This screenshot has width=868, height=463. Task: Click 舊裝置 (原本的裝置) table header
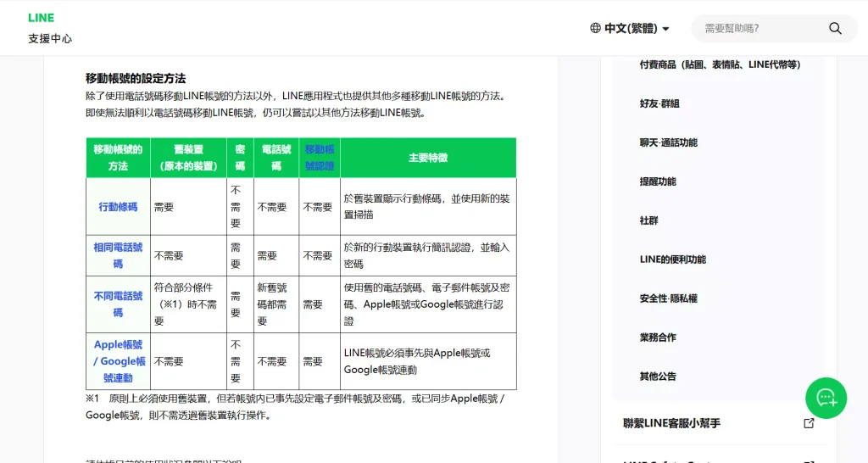188,157
